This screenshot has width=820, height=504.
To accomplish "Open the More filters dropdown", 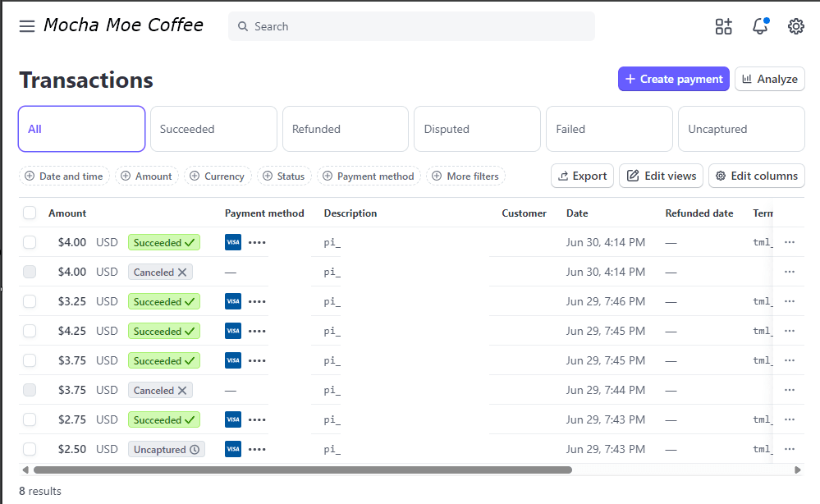I will click(465, 176).
